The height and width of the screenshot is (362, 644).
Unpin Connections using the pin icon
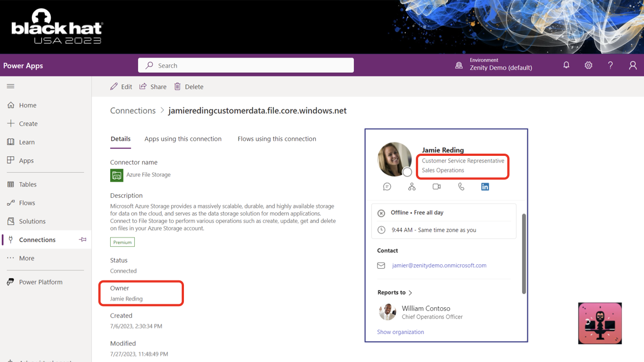[x=83, y=240]
